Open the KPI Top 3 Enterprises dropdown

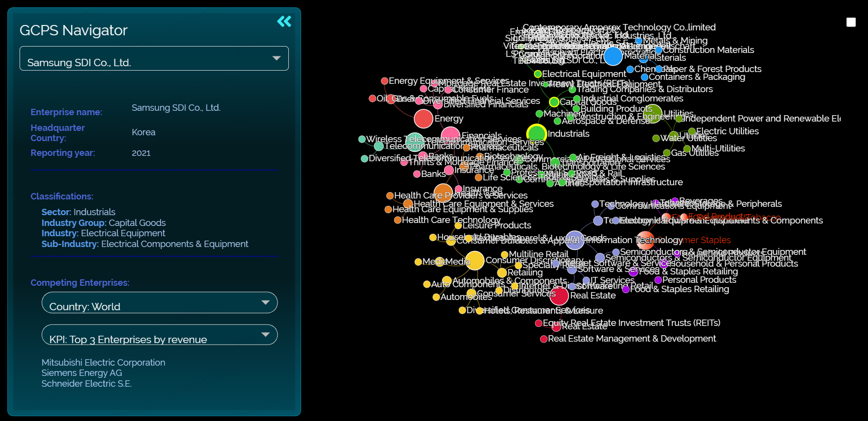160,335
